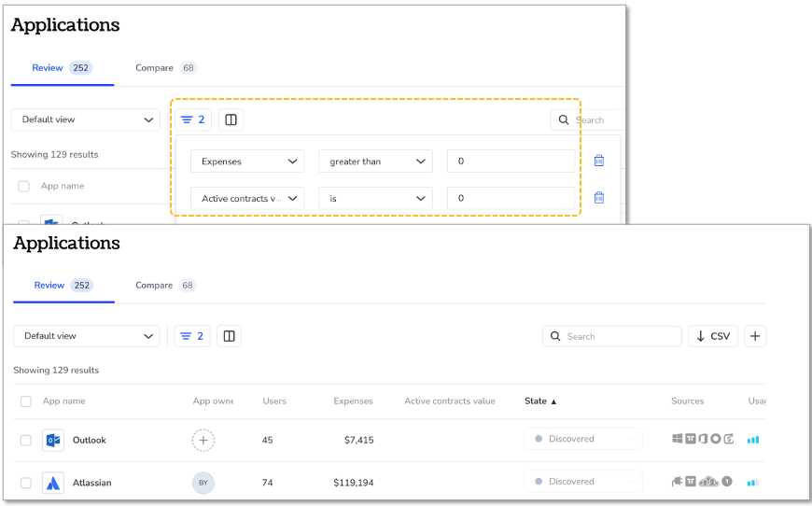Change Outlook's Discovered state dropdown
Viewport: 812px width, 506px height.
click(x=583, y=439)
